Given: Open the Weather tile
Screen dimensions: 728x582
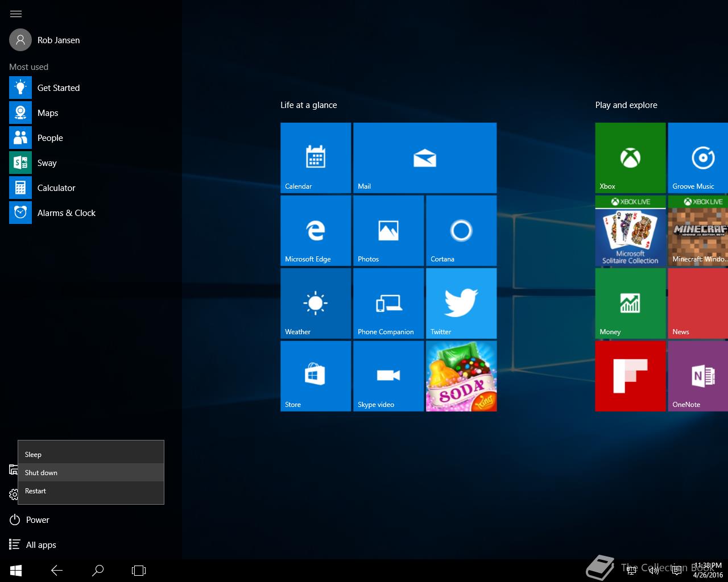Looking at the screenshot, I should pyautogui.click(x=316, y=304).
